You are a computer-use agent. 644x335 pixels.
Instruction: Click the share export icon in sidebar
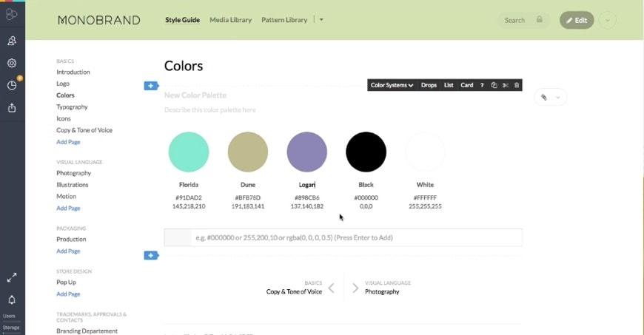point(12,107)
